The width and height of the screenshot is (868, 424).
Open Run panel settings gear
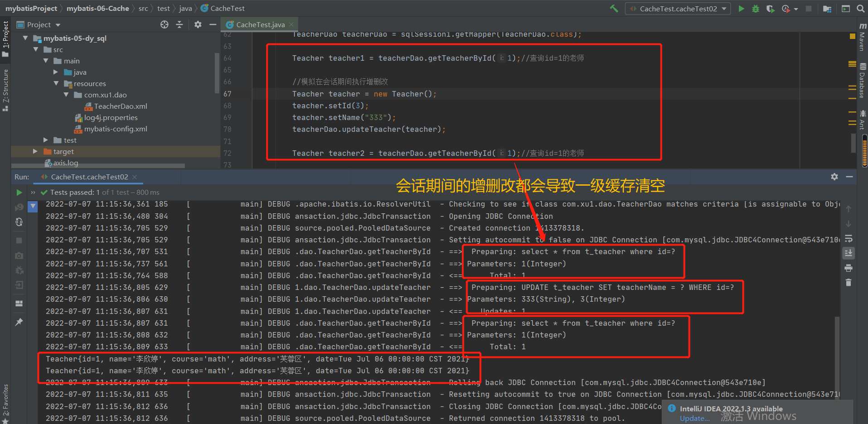[x=834, y=177]
